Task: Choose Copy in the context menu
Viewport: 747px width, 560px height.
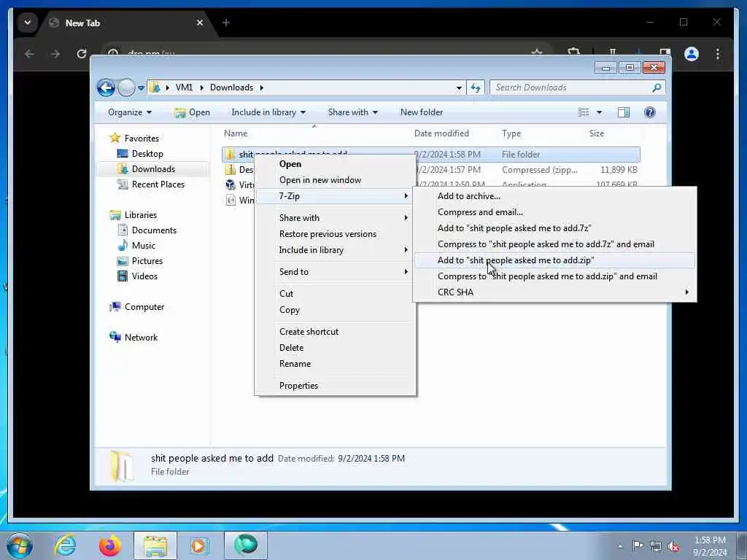Action: click(x=335, y=310)
